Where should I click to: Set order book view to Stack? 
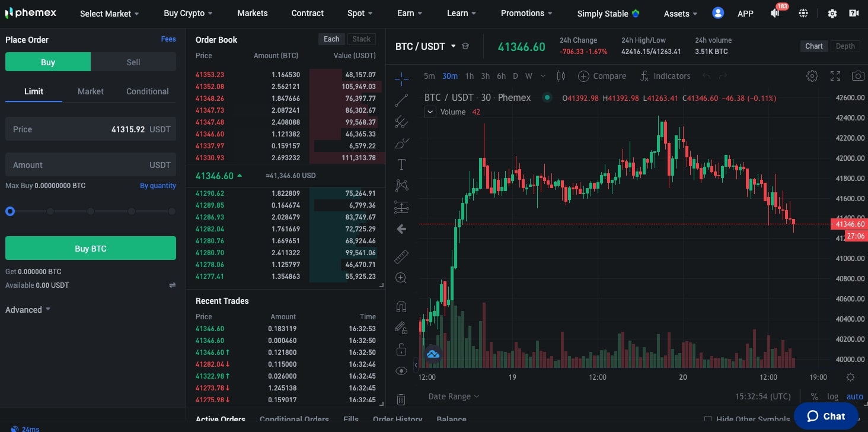tap(362, 39)
